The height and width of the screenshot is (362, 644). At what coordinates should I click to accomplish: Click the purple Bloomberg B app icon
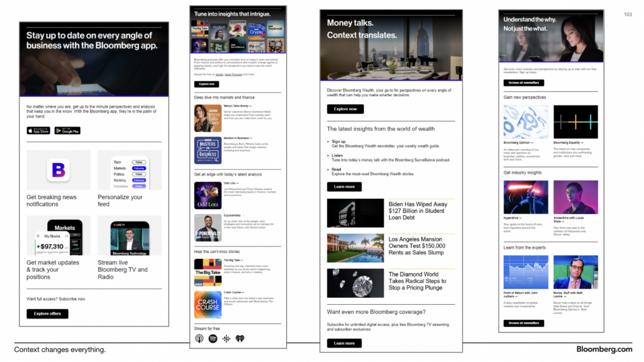tap(58, 170)
